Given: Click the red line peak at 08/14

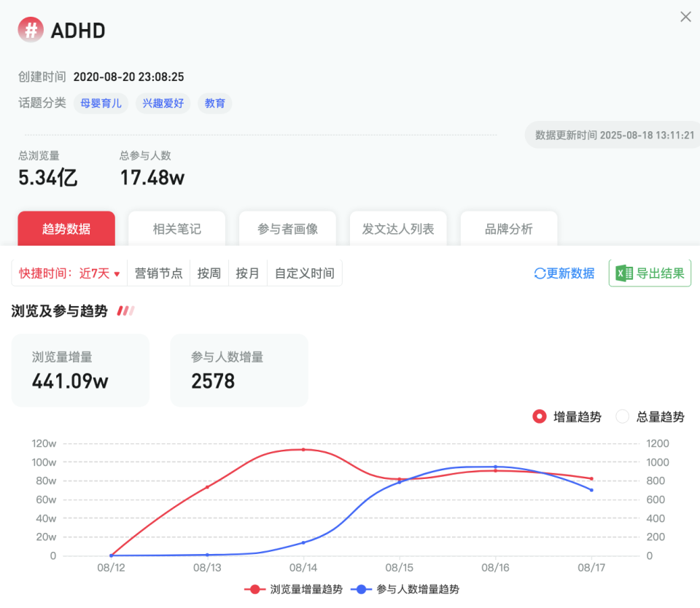Looking at the screenshot, I should (303, 450).
